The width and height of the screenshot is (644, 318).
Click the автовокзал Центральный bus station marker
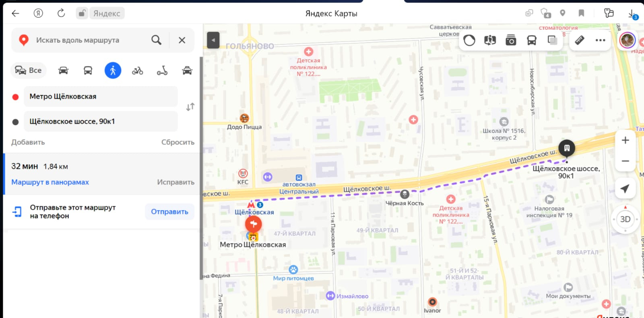pyautogui.click(x=299, y=178)
